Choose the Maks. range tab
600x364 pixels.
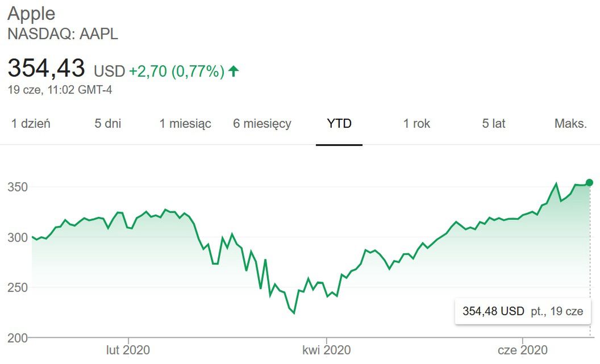tap(570, 123)
